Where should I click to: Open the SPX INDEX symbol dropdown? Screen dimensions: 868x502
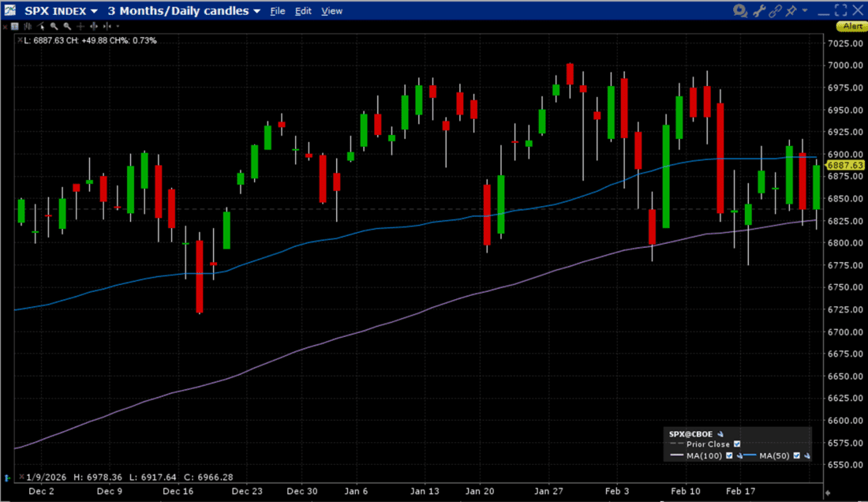pyautogui.click(x=63, y=10)
